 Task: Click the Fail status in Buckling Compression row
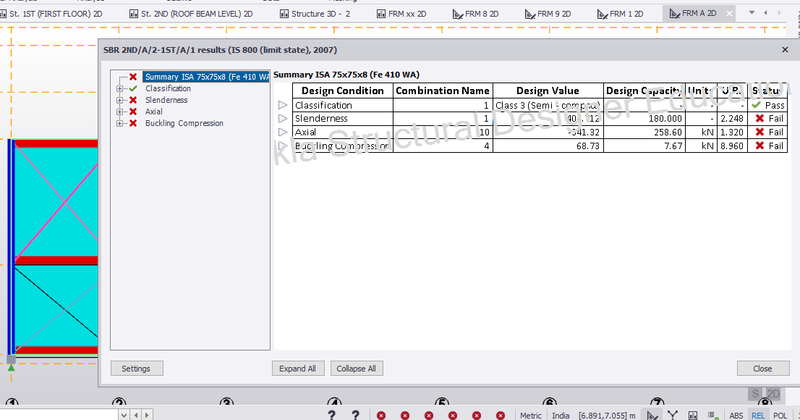point(768,146)
